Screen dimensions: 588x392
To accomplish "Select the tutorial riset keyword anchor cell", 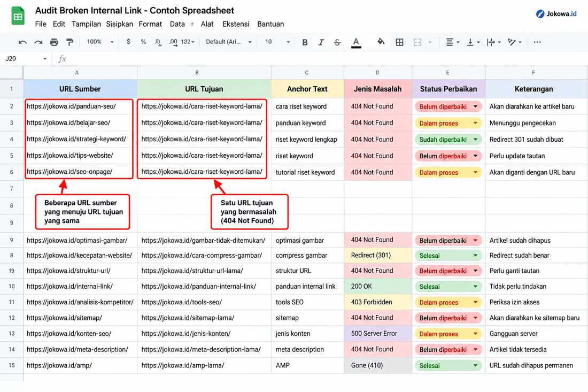I will (x=307, y=172).
